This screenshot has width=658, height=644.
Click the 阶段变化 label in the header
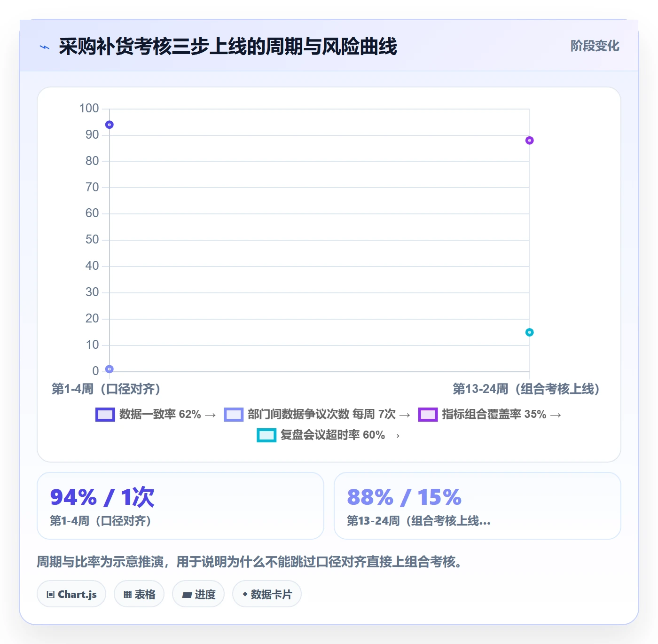point(595,46)
